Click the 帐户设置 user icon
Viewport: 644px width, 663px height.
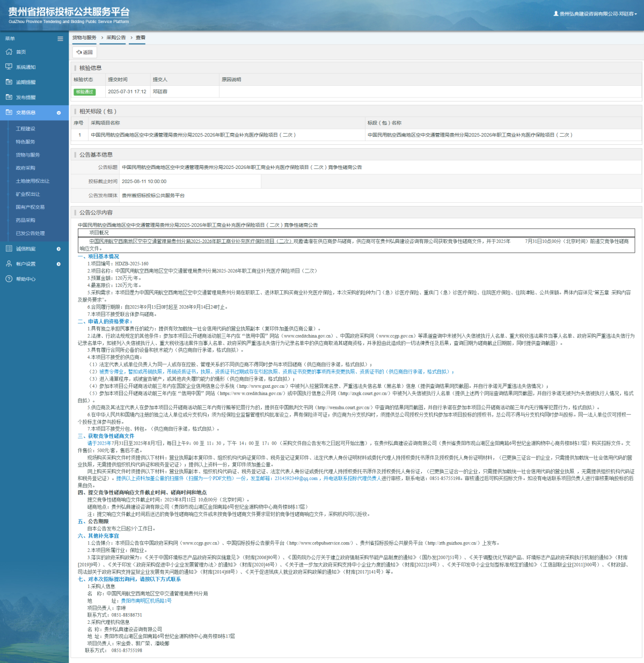pos(9,264)
